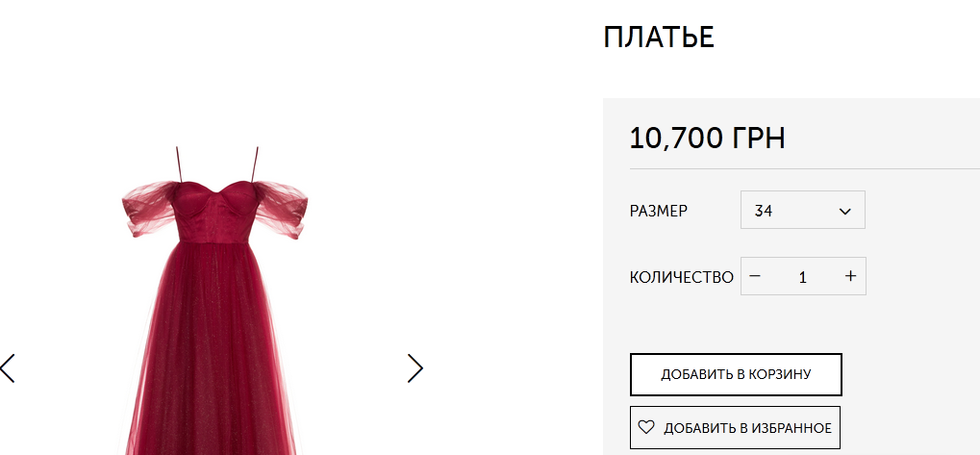Viewport: 980px width, 455px height.
Task: Click the dress's right shoulder strap
Action: (x=255, y=164)
